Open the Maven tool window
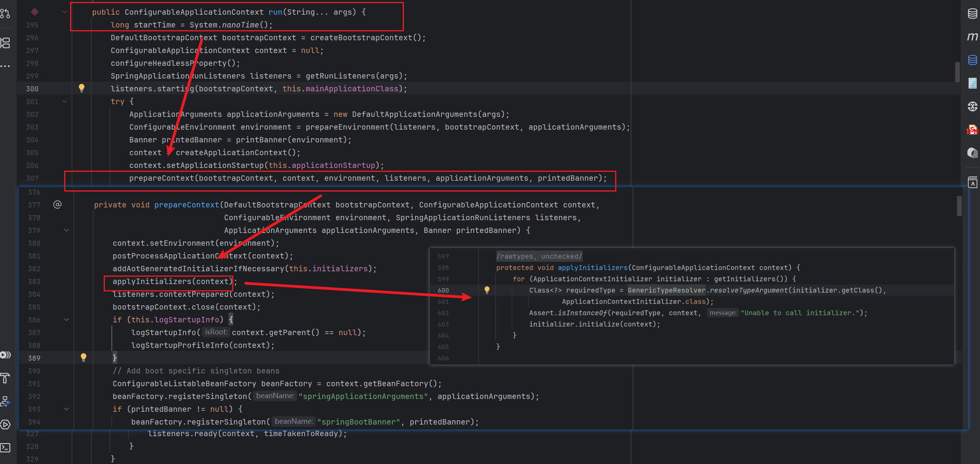Viewport: 980px width, 464px height. pos(972,37)
